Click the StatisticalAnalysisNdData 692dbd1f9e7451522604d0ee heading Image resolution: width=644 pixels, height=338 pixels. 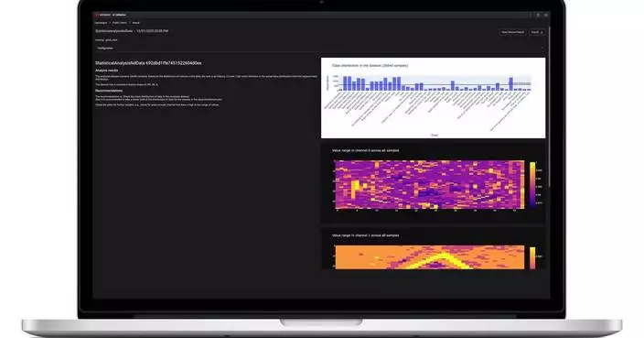point(148,63)
